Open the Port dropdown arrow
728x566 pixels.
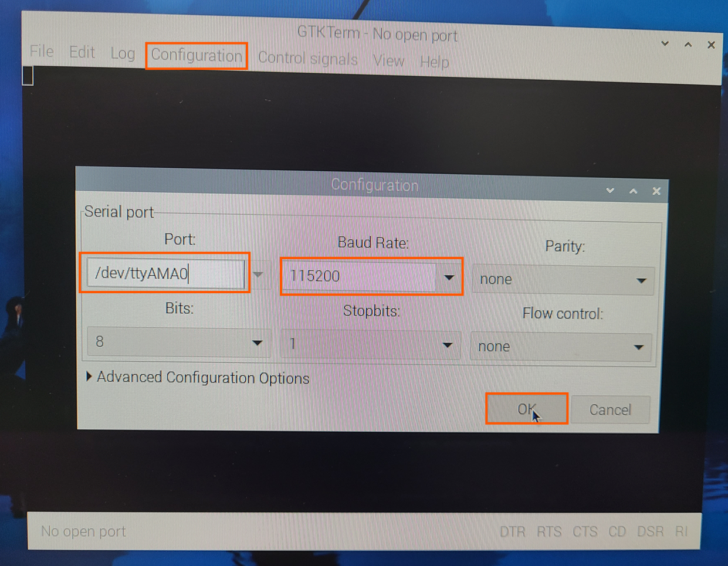[258, 274]
